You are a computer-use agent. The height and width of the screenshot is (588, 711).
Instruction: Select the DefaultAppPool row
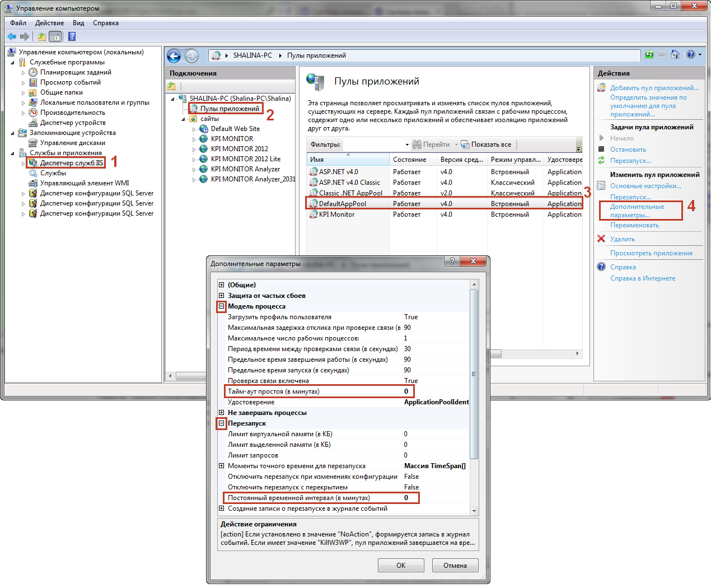[444, 203]
